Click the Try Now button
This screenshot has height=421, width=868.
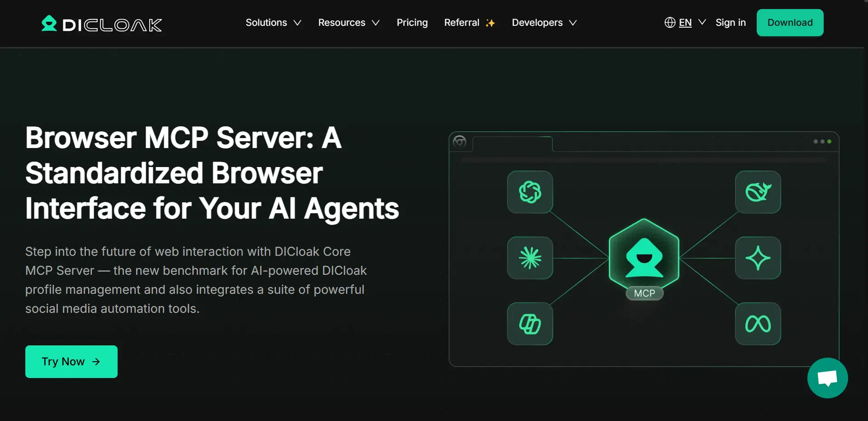[71, 362]
